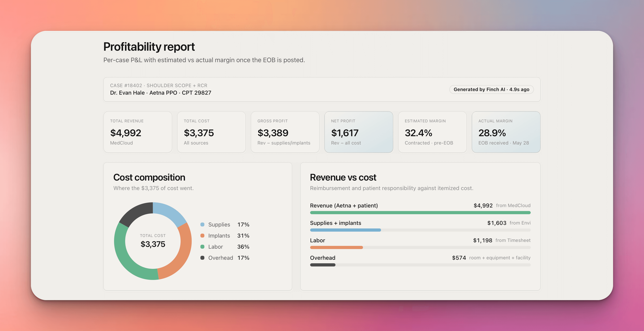This screenshot has width=644, height=331.
Task: Select the Total Cost $3,375 card
Action: point(211,132)
